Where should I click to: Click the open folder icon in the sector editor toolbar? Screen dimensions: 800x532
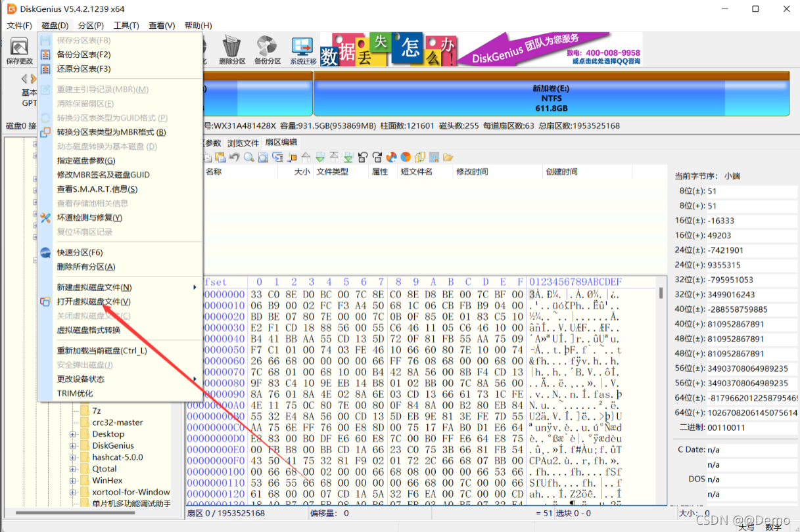coord(448,158)
